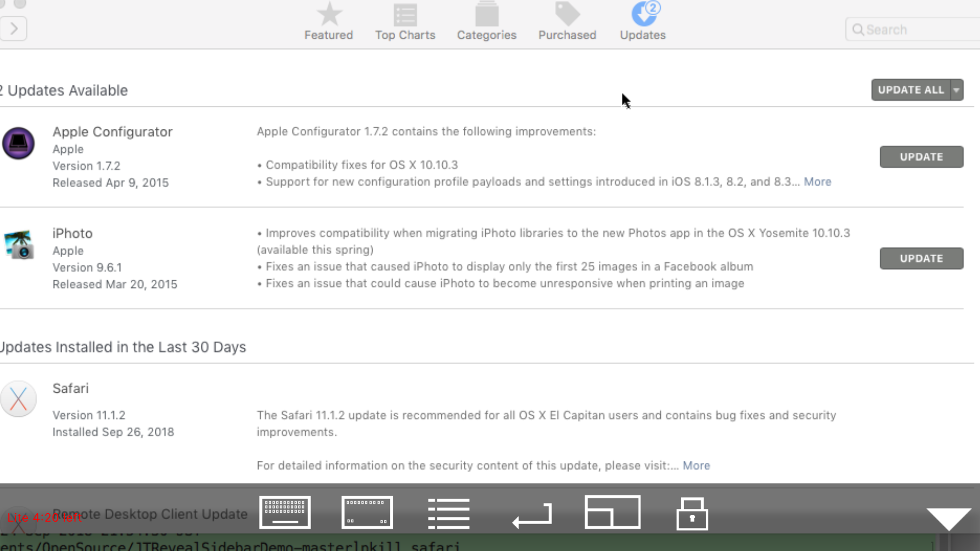Click the Apple Configurator app icon
Viewport: 980px width, 551px height.
click(19, 143)
